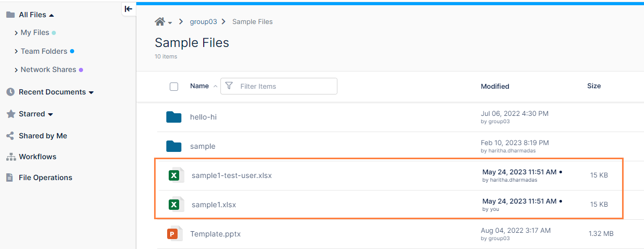The width and height of the screenshot is (644, 249).
Task: Expand the My Files tree node
Action: (x=16, y=33)
